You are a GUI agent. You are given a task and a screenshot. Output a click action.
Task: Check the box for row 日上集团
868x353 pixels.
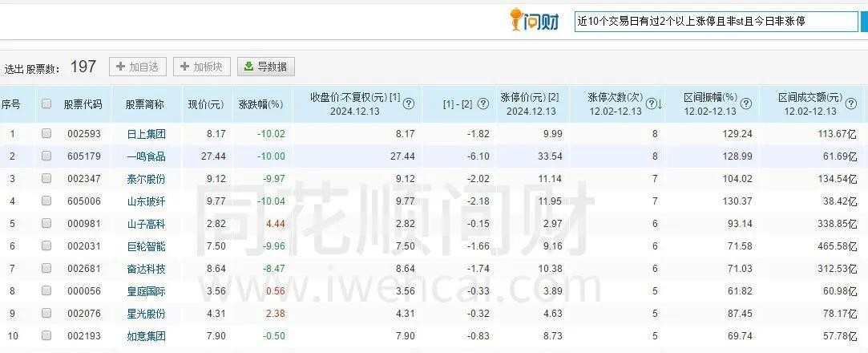(x=46, y=133)
